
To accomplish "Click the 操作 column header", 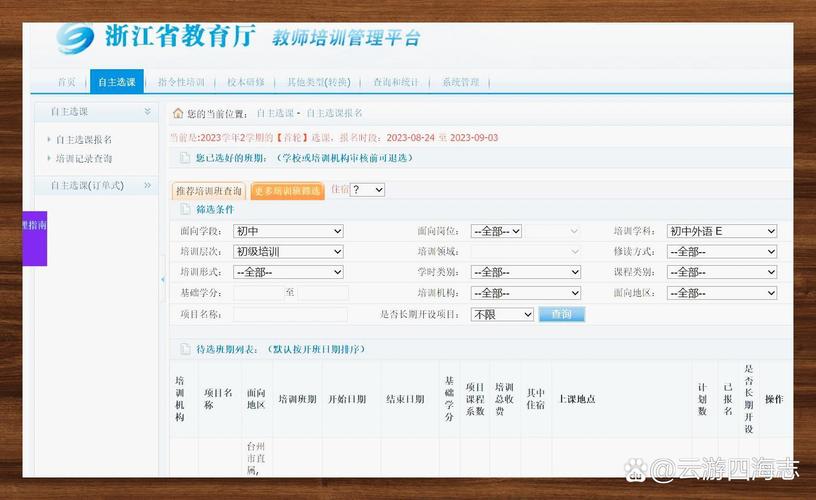I will (x=774, y=399).
